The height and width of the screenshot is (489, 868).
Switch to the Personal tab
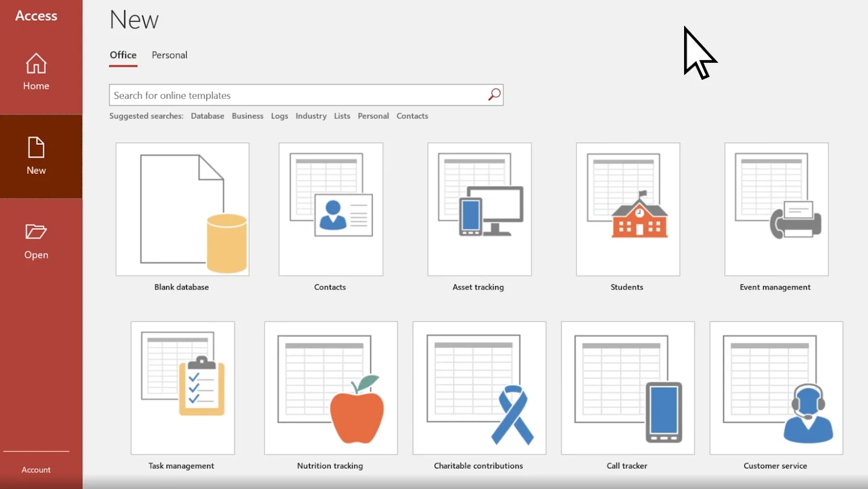coord(169,55)
